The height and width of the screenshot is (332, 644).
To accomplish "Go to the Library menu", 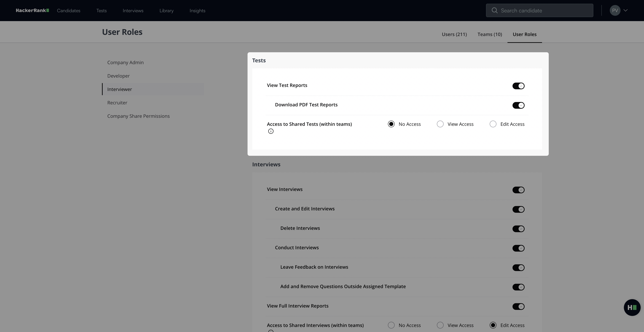I will point(166,11).
